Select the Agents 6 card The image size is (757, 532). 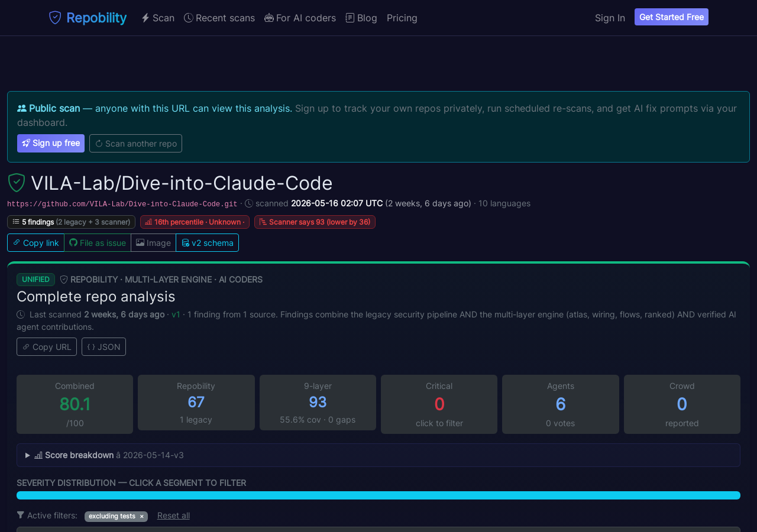tap(561, 404)
